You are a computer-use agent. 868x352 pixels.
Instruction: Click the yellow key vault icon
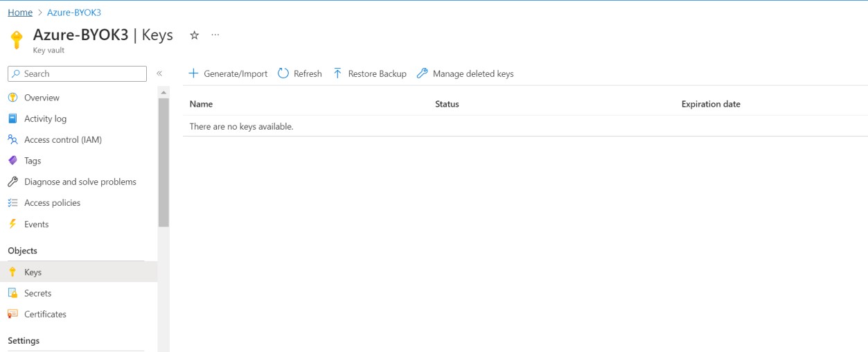17,39
